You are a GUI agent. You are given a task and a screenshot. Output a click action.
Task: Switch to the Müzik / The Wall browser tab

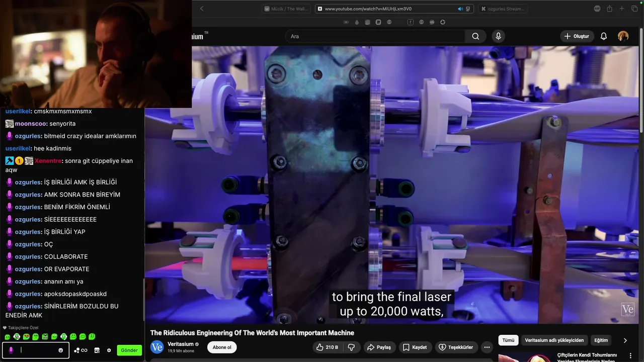(287, 9)
